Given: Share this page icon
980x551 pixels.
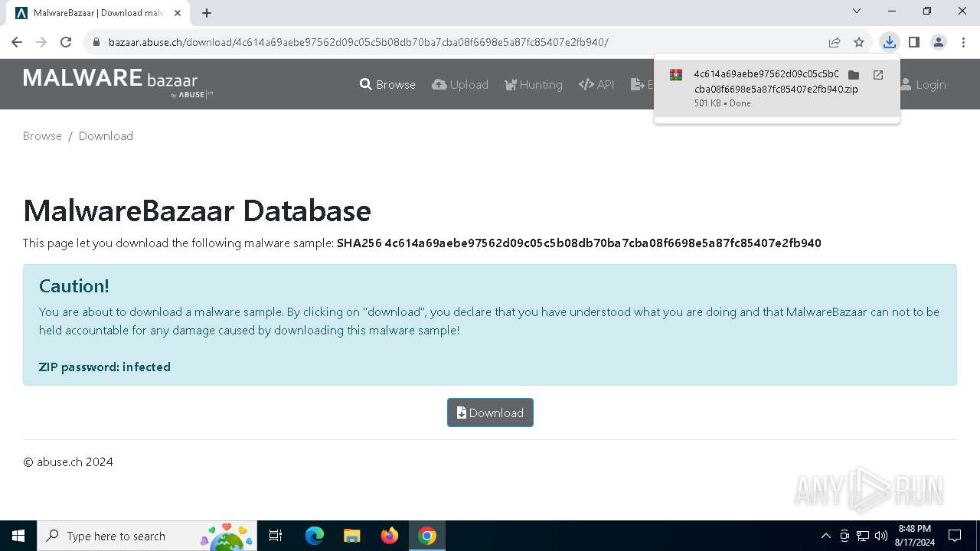Looking at the screenshot, I should pyautogui.click(x=835, y=42).
